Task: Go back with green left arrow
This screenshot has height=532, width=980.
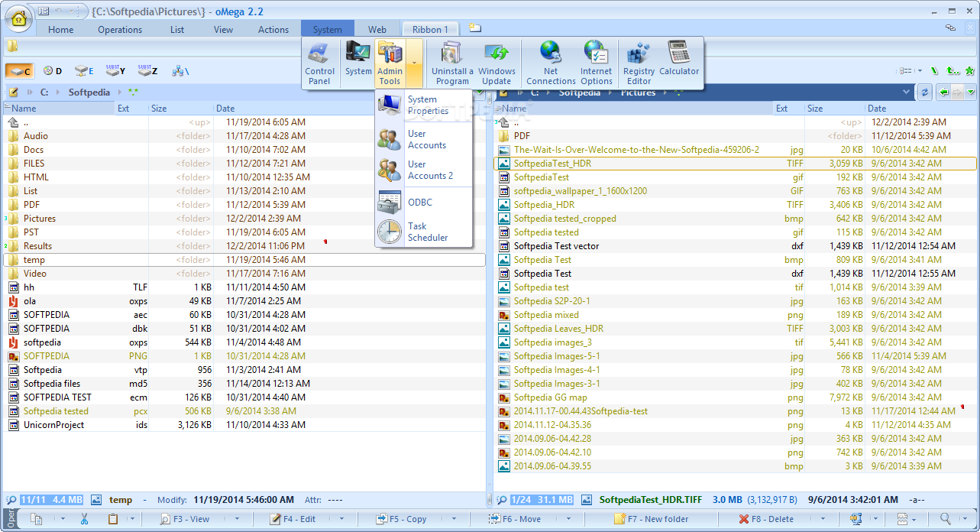Action: (x=944, y=92)
